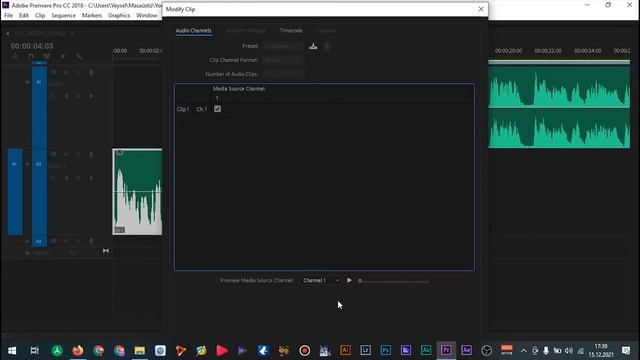Open the File menu in Premiere Pro
This screenshot has height=360, width=640.
point(9,16)
